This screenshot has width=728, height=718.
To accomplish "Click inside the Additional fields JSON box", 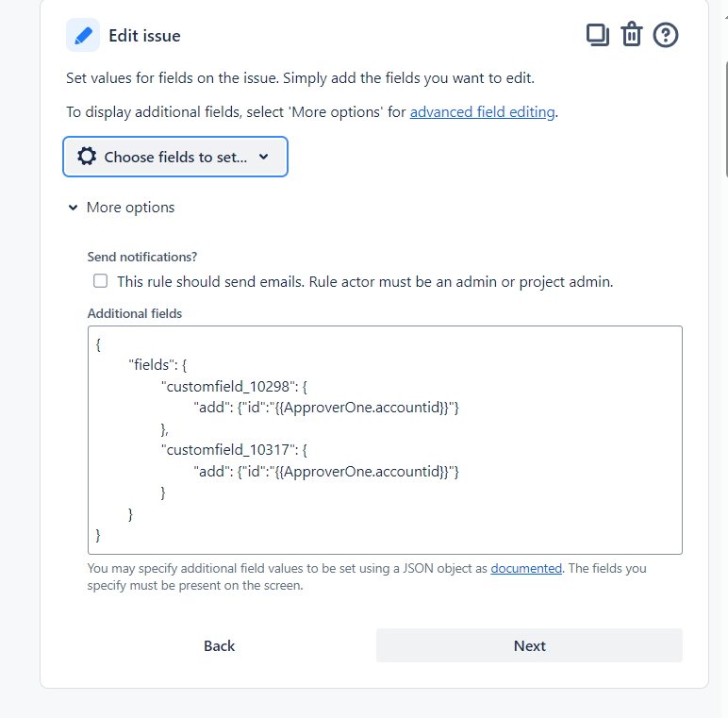I will pyautogui.click(x=385, y=441).
